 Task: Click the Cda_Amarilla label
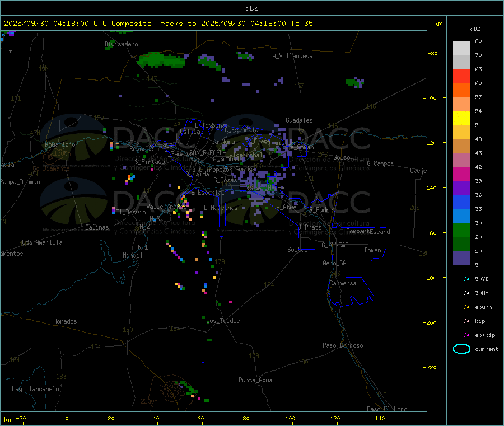pos(42,242)
